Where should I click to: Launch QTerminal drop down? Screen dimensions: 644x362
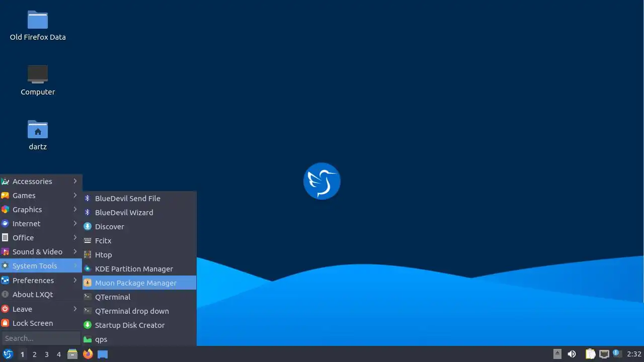139,311
